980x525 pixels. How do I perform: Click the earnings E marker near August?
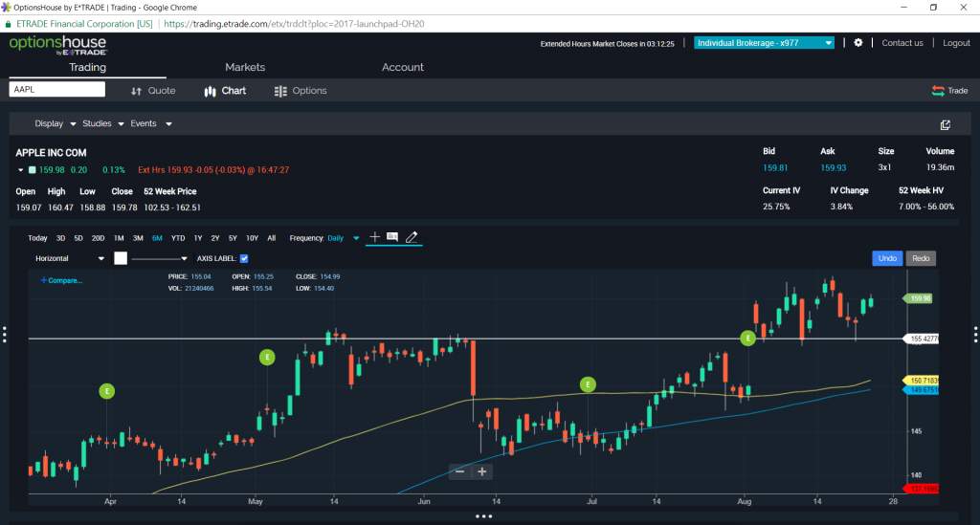click(747, 339)
